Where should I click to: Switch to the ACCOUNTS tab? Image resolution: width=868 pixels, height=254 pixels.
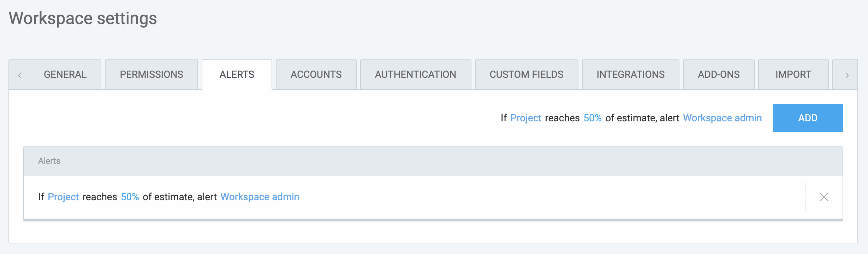[x=316, y=74]
